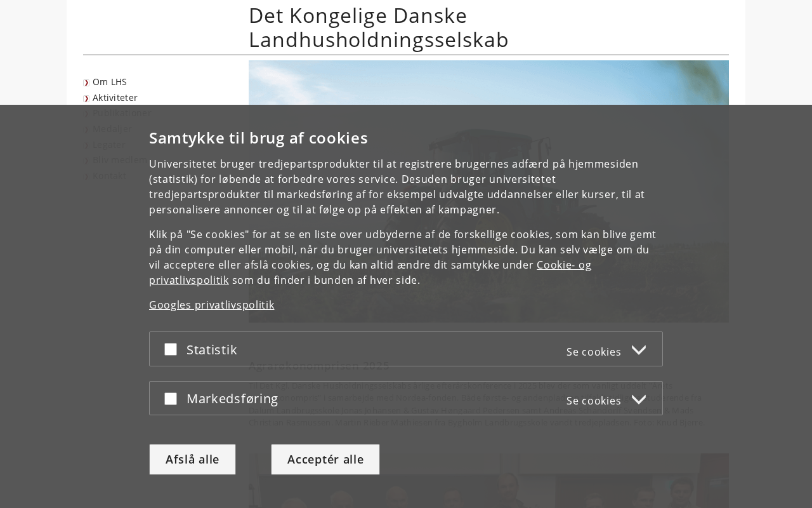
Task: Click the arrow bullet beside Kontakt
Action: (86, 177)
